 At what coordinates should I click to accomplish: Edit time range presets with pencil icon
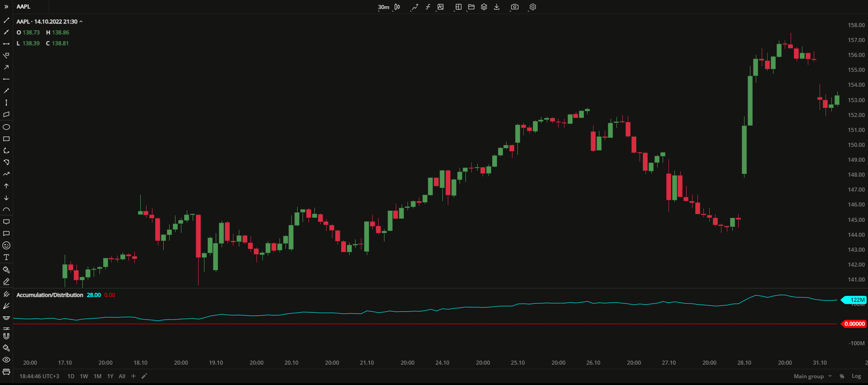(144, 376)
